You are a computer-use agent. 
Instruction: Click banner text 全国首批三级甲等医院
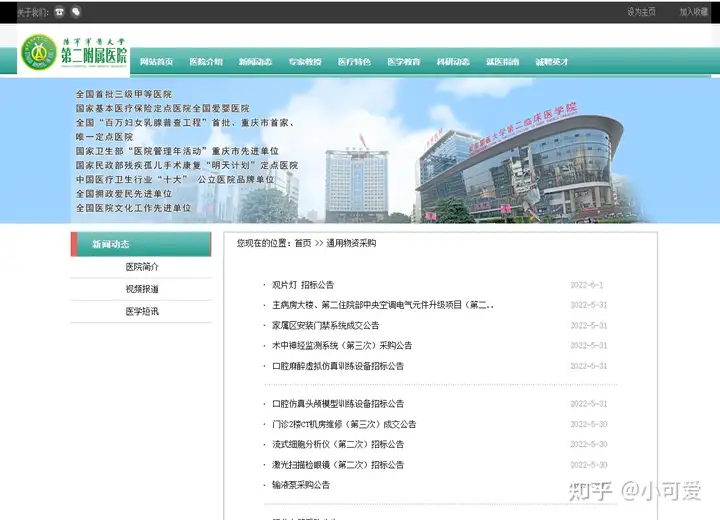tap(124, 94)
